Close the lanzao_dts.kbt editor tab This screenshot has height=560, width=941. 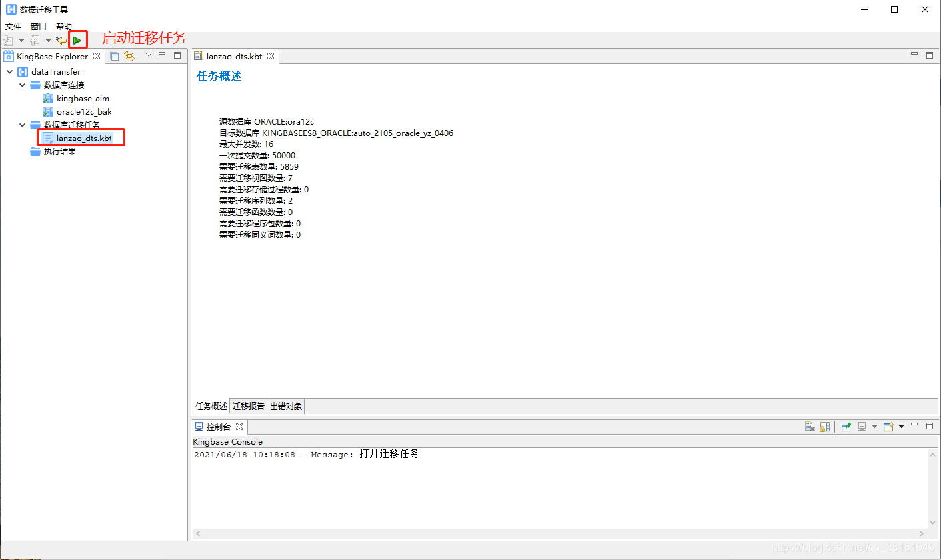(x=271, y=56)
